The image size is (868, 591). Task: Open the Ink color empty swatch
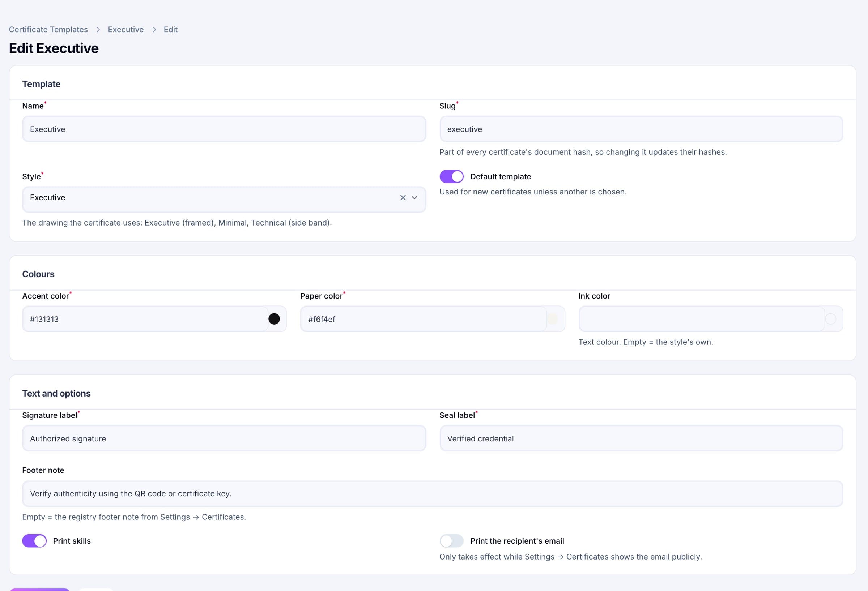831,319
